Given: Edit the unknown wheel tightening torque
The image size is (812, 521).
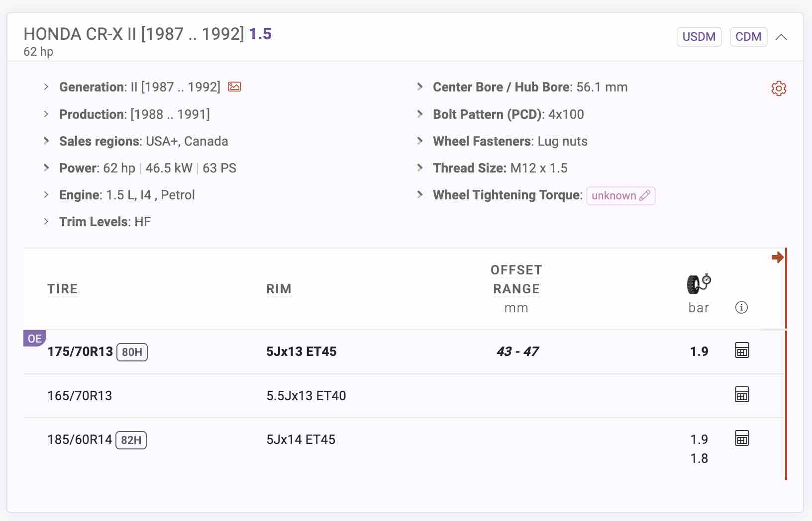Looking at the screenshot, I should pyautogui.click(x=620, y=196).
